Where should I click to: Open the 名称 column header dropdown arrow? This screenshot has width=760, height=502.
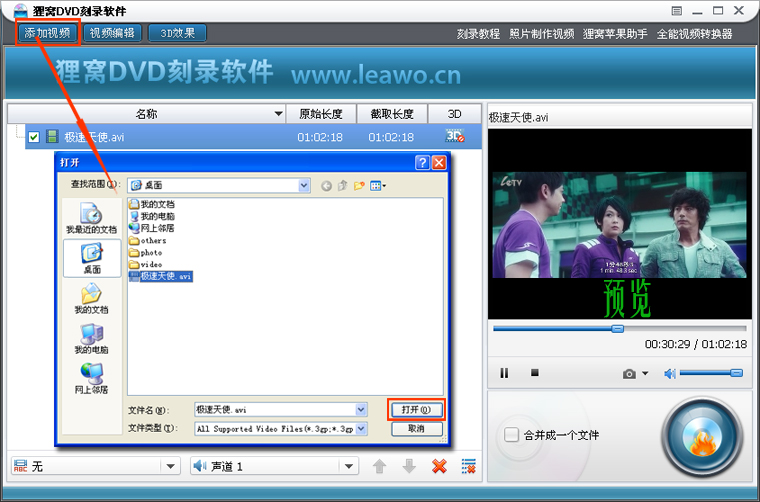(x=278, y=114)
